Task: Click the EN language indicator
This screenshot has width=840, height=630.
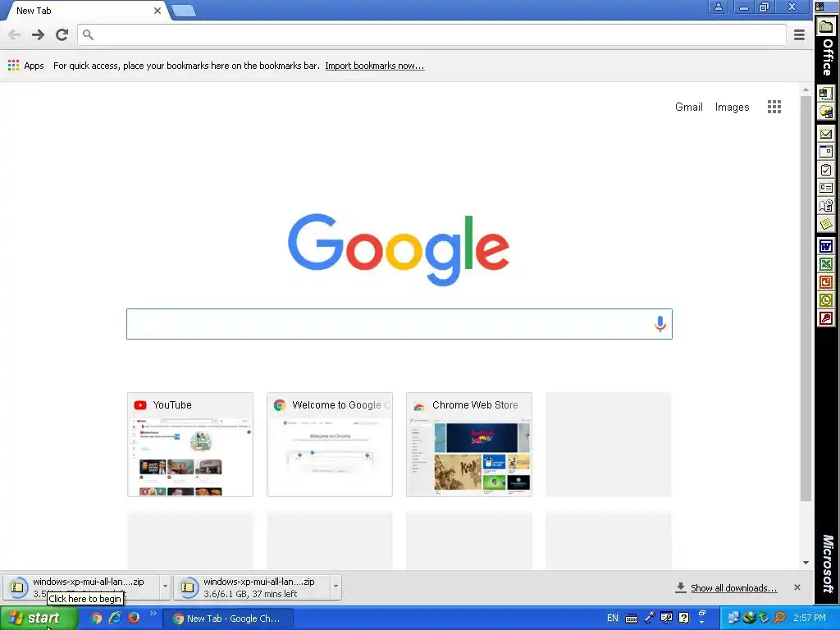Action: (612, 618)
